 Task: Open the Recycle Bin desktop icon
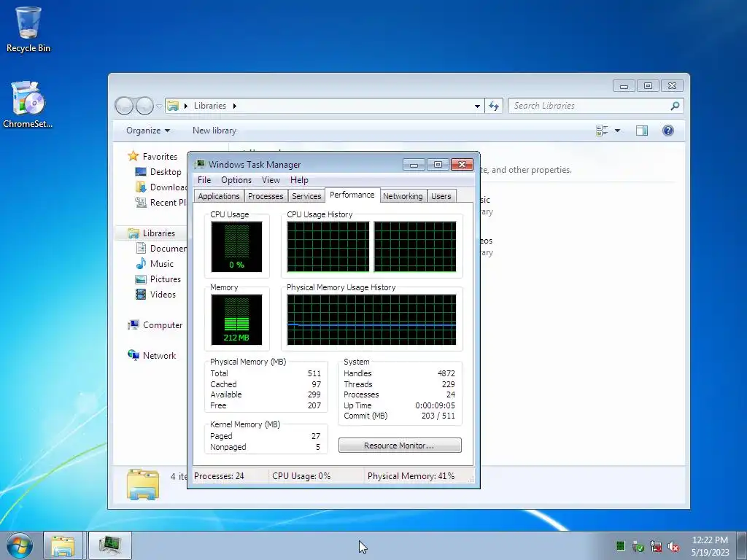click(28, 29)
